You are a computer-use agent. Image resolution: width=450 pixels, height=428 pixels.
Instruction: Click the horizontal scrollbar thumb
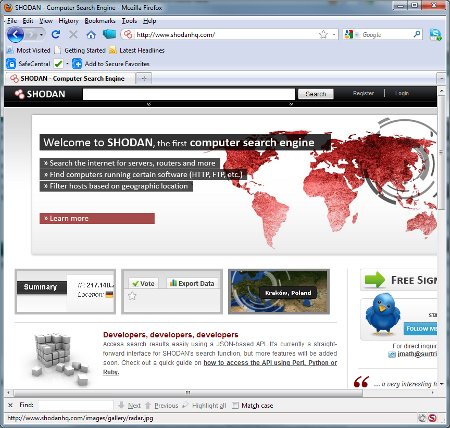coord(188,393)
